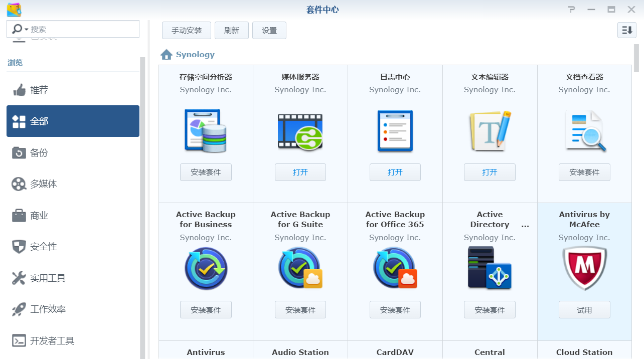
Task: Install the Storage Analyzer (存储空间分析器) package
Action: tap(206, 172)
